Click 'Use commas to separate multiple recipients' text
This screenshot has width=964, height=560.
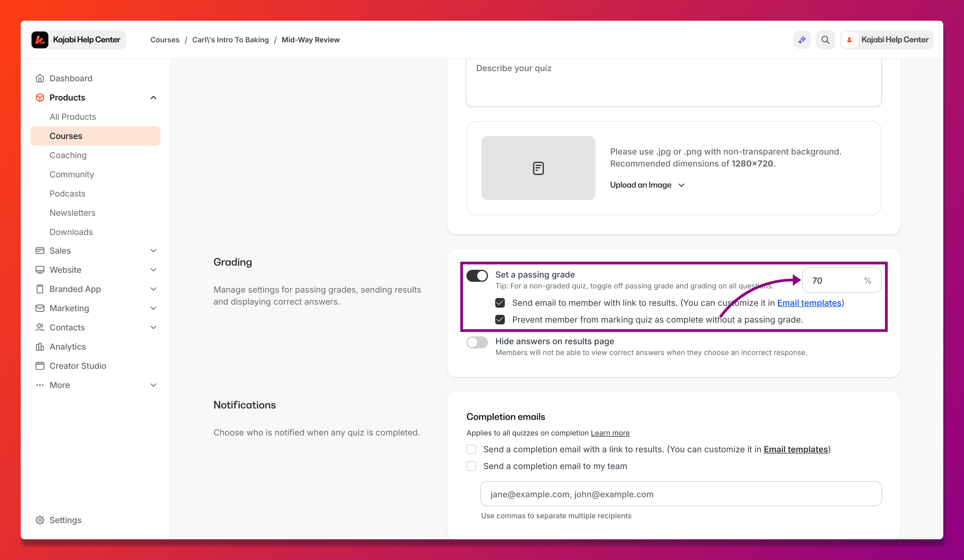click(x=556, y=516)
